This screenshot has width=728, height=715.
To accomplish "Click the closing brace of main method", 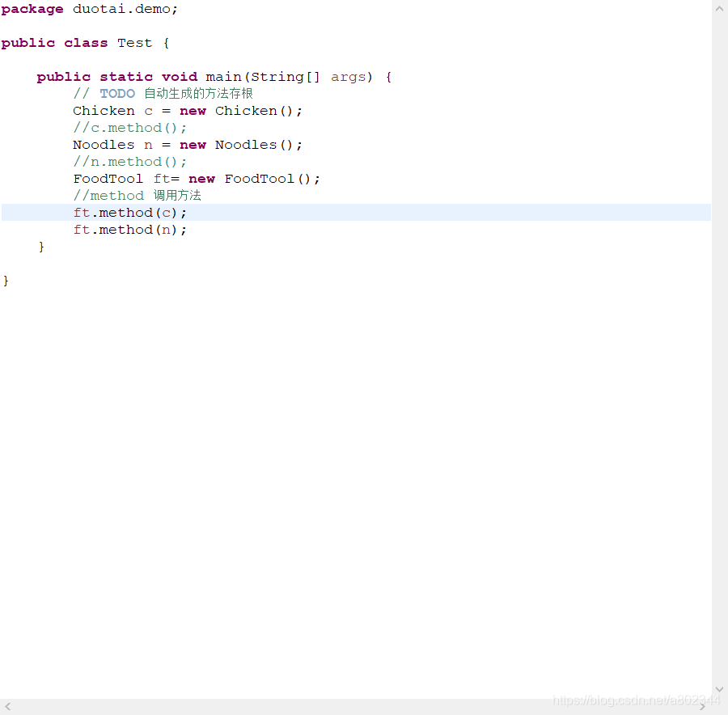I will coord(41,247).
